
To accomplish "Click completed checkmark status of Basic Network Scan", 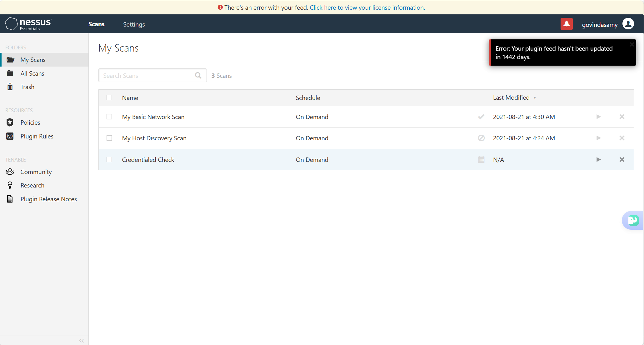I will [481, 117].
